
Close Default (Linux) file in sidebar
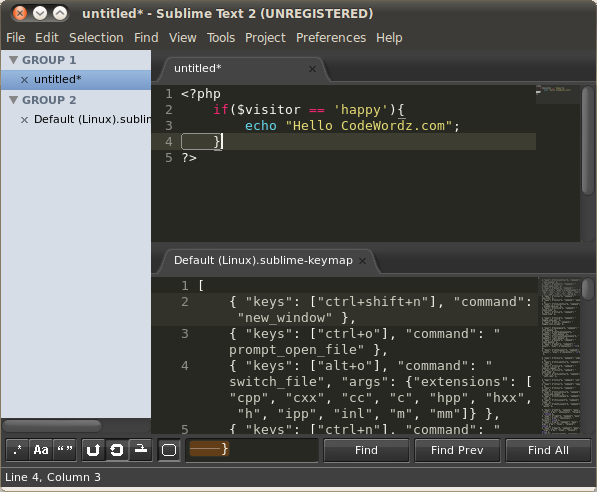[x=24, y=120]
